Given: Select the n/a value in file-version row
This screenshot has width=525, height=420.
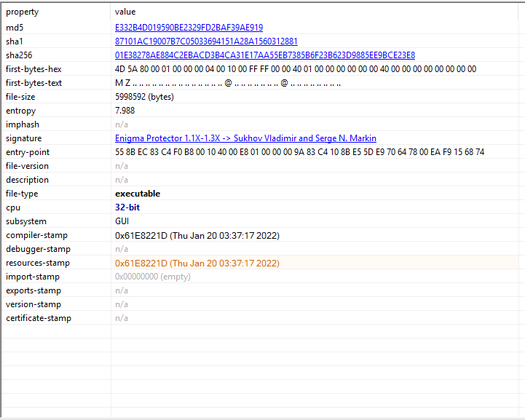Looking at the screenshot, I should coord(121,166).
